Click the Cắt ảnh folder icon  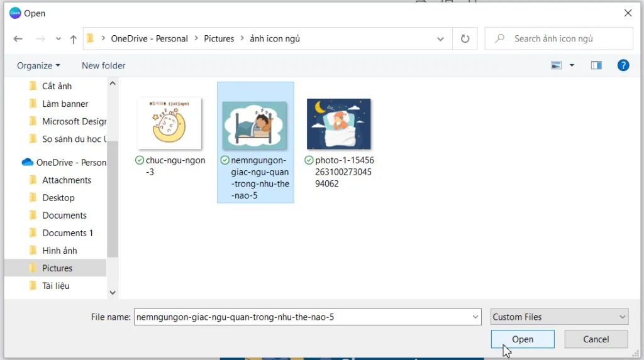[33, 86]
